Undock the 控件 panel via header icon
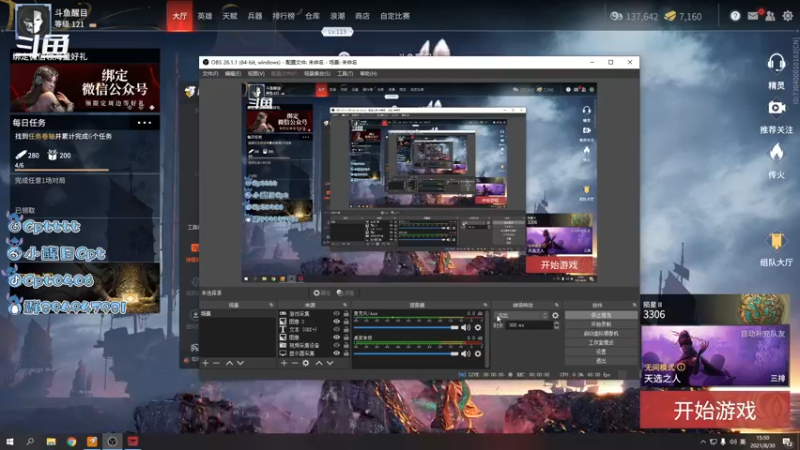This screenshot has height=450, width=800. click(634, 305)
